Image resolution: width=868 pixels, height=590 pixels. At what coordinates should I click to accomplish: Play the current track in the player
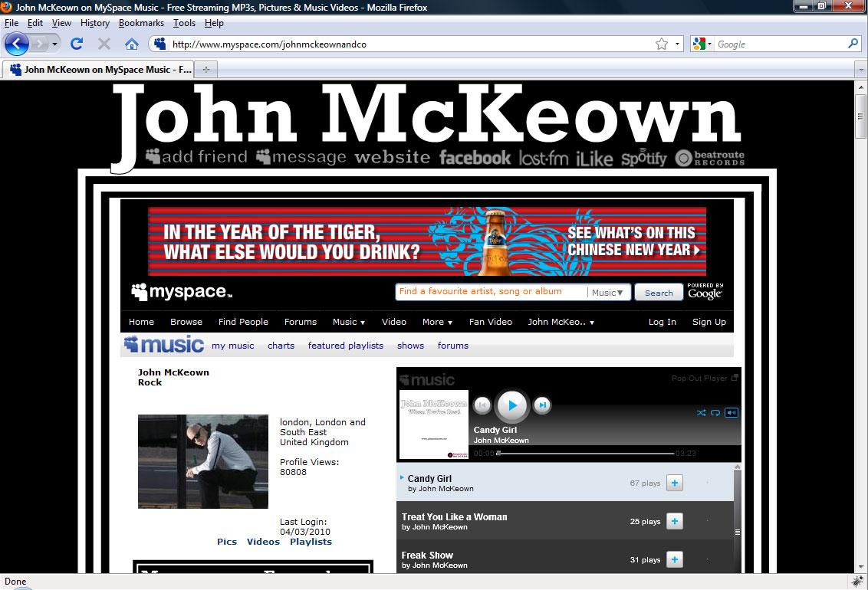click(512, 405)
